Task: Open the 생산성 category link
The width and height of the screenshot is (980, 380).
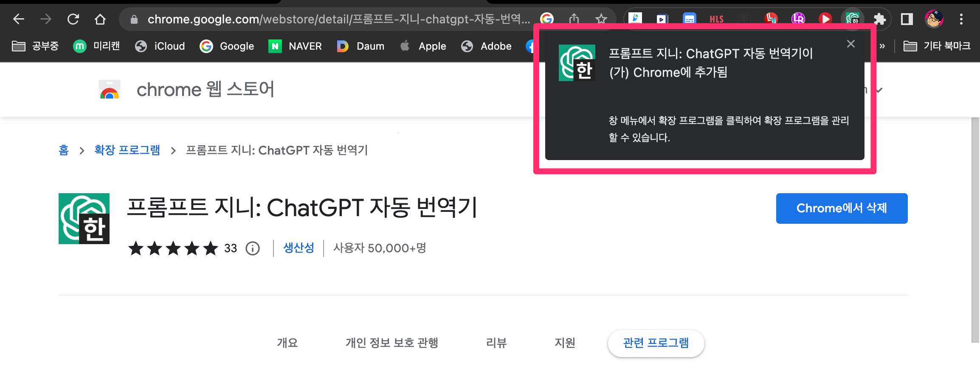Action: coord(299,248)
